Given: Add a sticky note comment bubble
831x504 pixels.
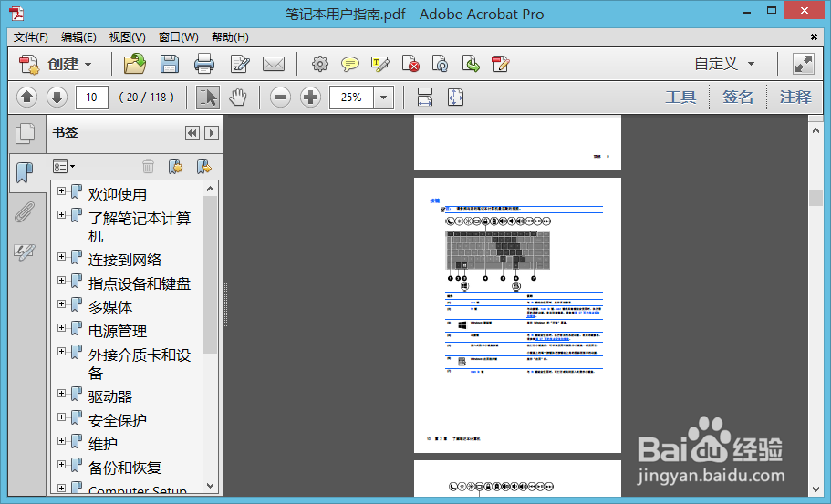Looking at the screenshot, I should 349,64.
